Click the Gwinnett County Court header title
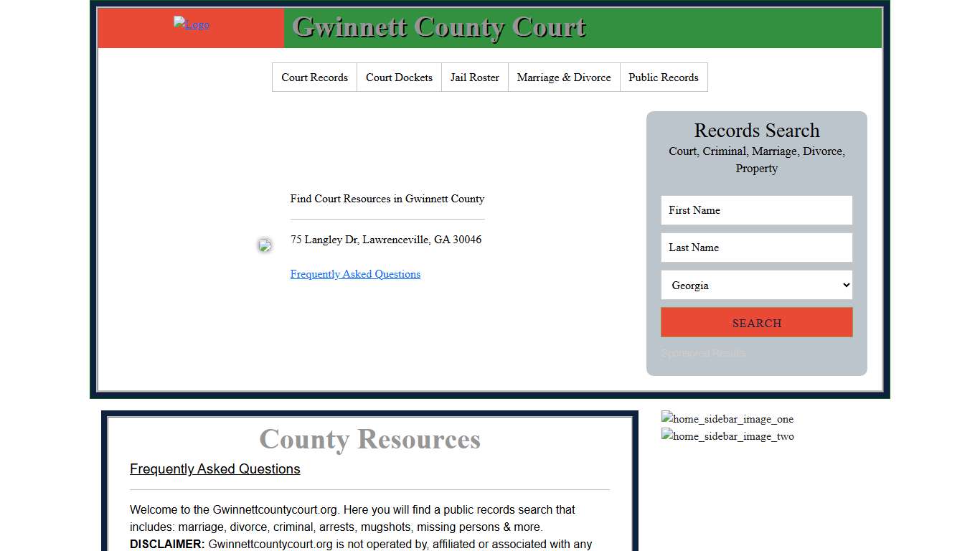980x551 pixels. [x=439, y=27]
